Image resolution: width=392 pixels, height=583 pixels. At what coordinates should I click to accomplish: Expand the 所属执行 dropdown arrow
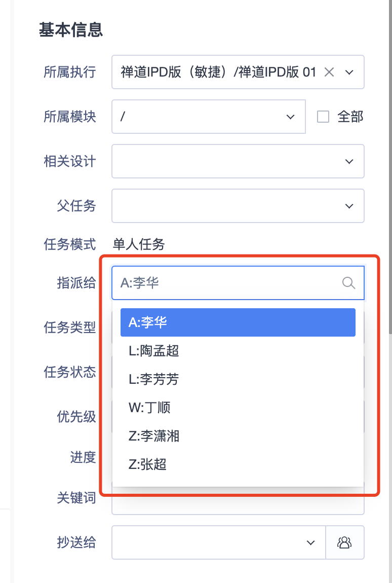[x=349, y=72]
